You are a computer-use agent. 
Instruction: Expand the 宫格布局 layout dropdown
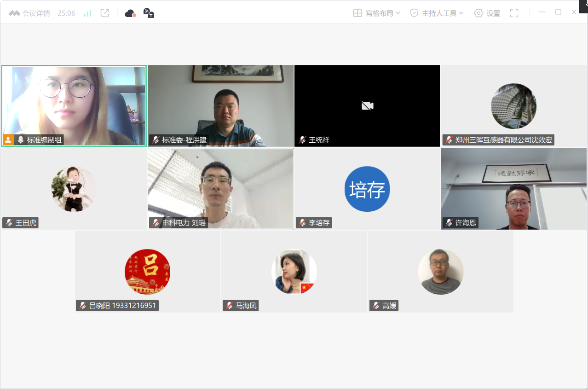(377, 13)
